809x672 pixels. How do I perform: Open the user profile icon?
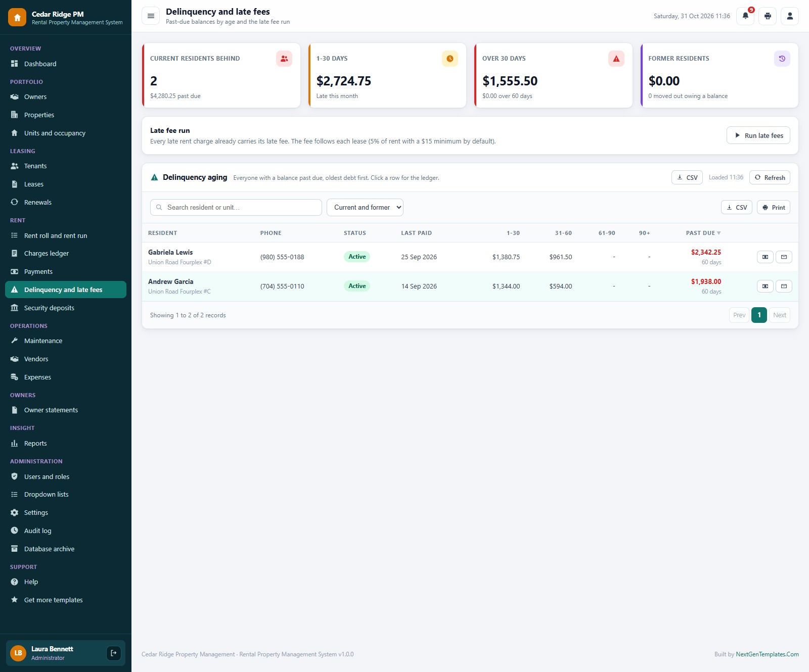(x=790, y=16)
